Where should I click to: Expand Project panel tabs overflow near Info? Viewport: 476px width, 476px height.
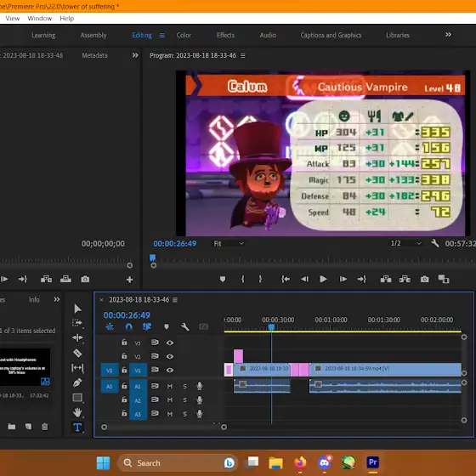point(57,299)
